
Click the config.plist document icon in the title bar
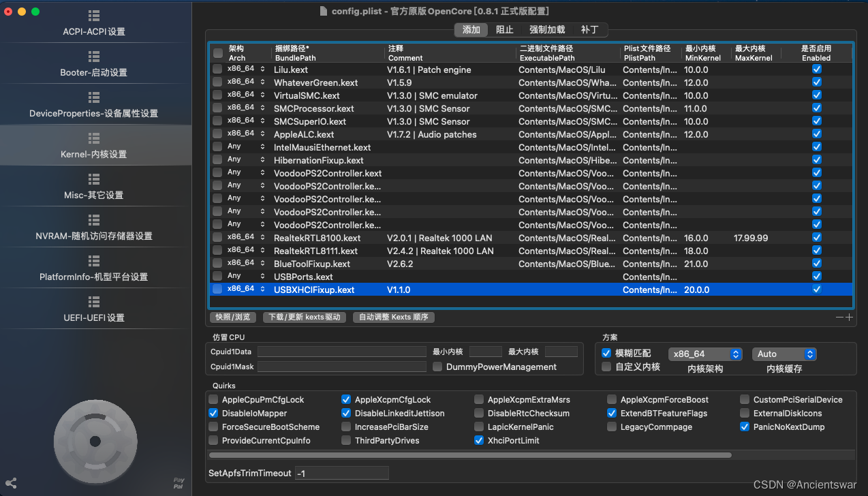point(324,11)
